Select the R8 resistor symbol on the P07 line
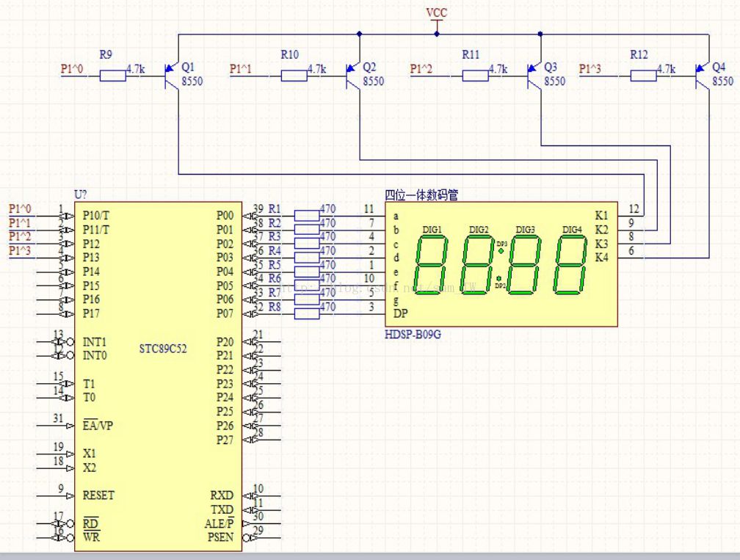Viewport: 740px width, 560px height. pos(307,313)
